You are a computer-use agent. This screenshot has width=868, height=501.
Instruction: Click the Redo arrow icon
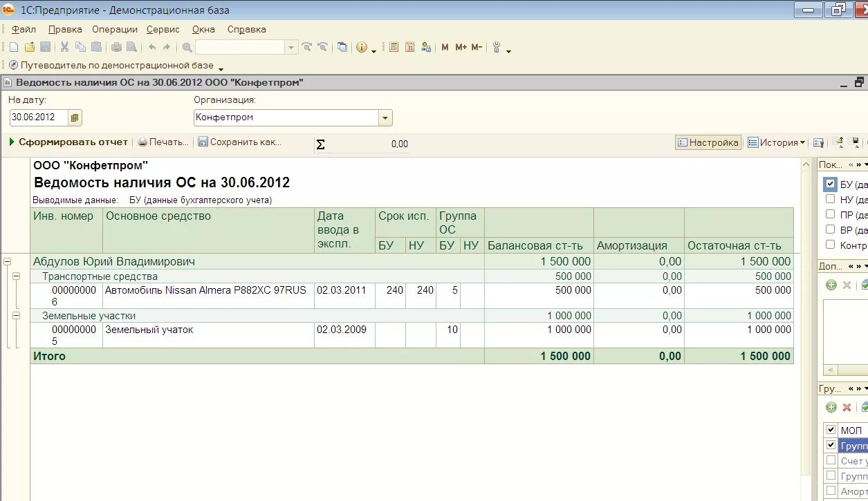167,48
